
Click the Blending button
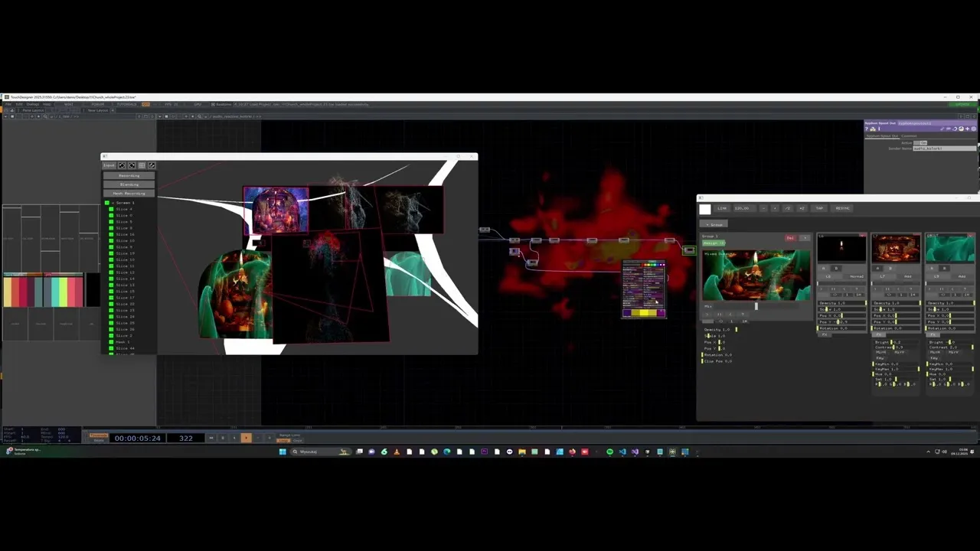click(x=129, y=184)
